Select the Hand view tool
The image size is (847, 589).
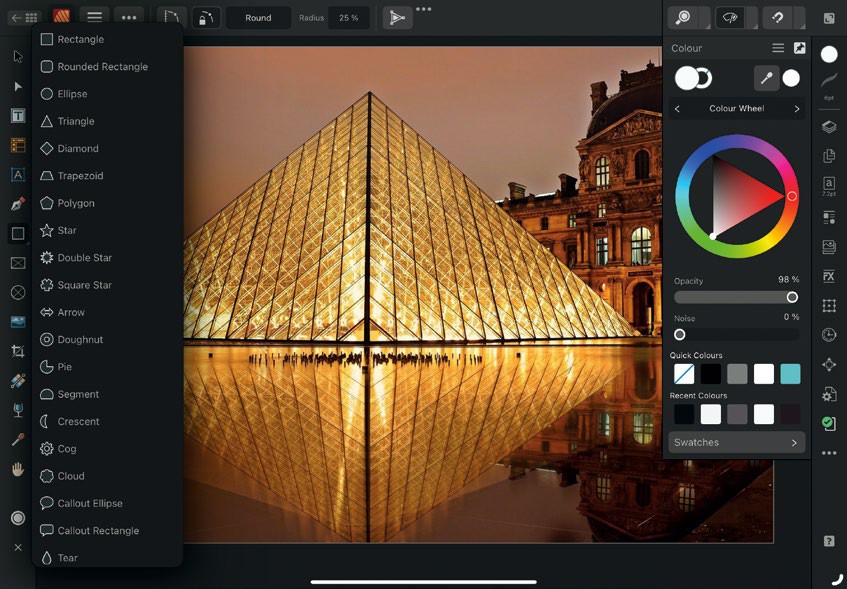pyautogui.click(x=18, y=469)
